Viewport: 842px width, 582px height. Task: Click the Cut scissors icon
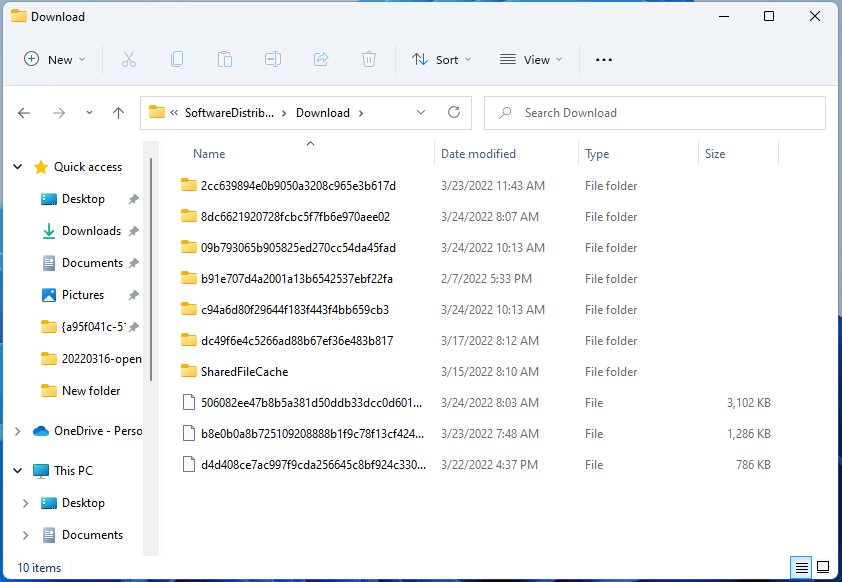point(129,59)
